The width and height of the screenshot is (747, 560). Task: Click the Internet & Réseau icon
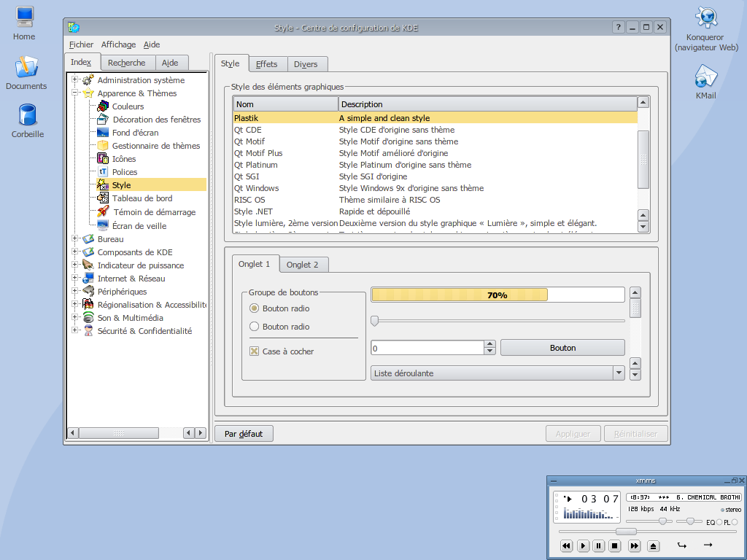(88, 278)
